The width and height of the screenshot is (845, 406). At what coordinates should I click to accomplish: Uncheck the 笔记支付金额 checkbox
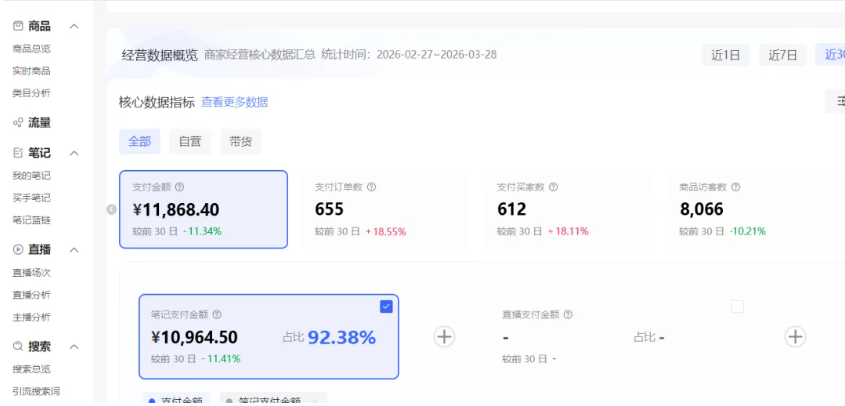[386, 307]
